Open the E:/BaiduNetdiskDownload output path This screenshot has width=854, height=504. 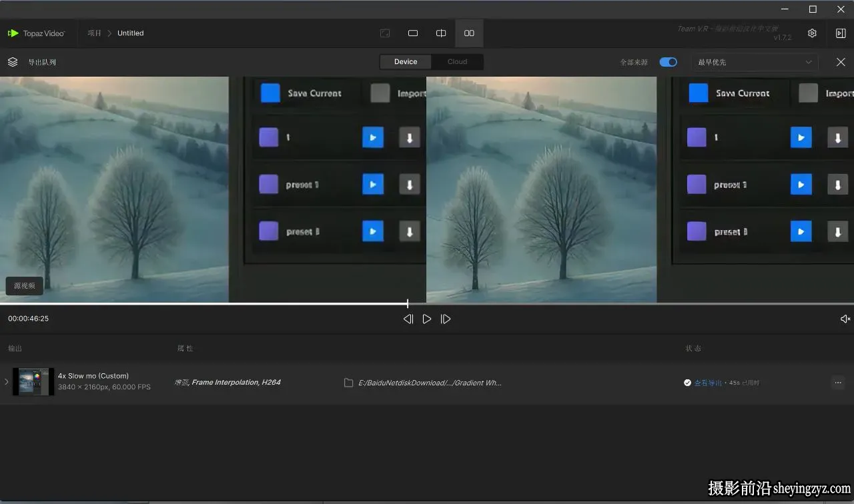point(430,383)
